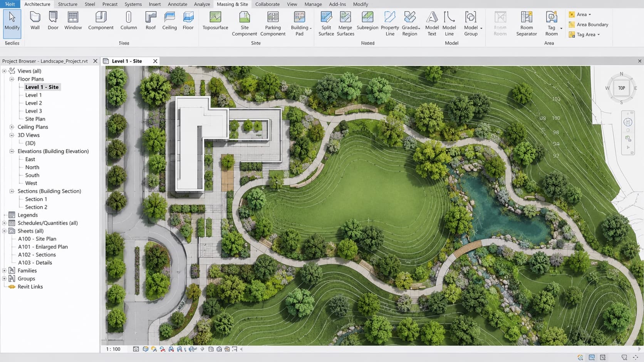
Task: Click the 1 : 100 view scale
Action: click(113, 349)
